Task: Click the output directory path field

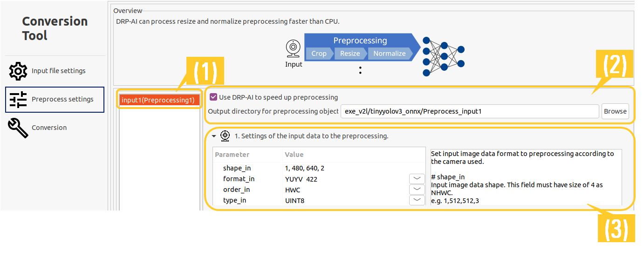Action: [x=469, y=112]
